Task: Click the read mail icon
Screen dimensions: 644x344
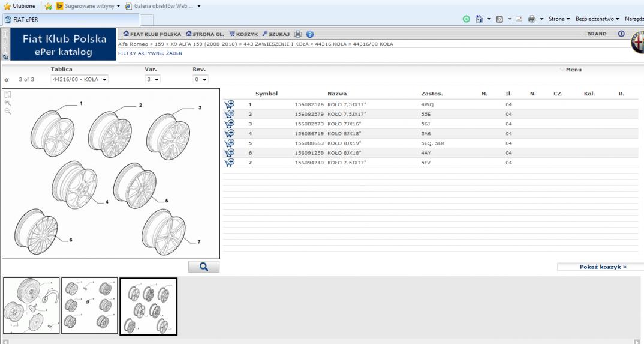Action: [519, 19]
